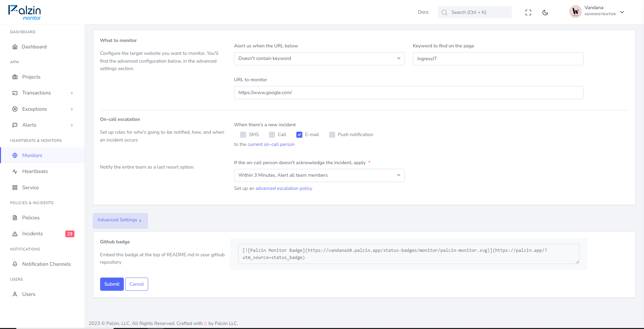Click the URL to monitor field

tap(409, 92)
